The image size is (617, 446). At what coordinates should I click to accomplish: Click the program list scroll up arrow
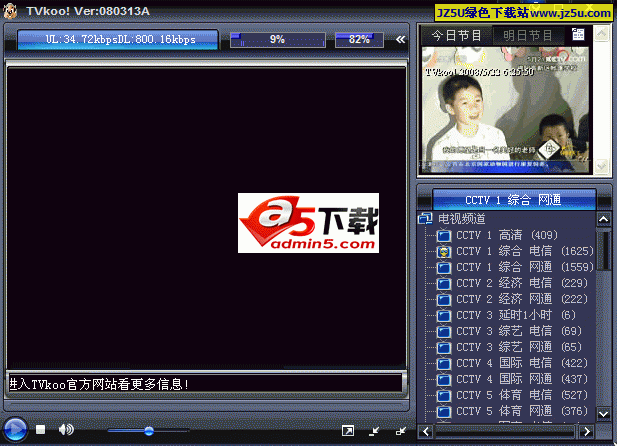tap(601, 34)
